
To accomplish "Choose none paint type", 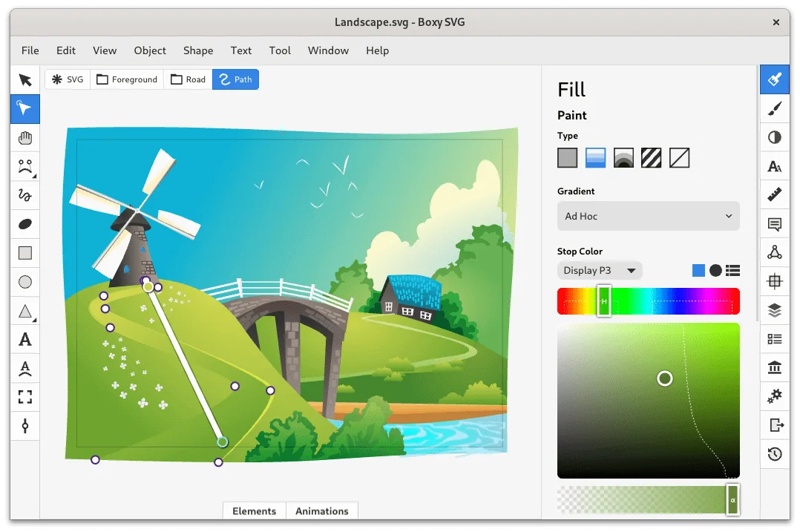I will pos(679,158).
